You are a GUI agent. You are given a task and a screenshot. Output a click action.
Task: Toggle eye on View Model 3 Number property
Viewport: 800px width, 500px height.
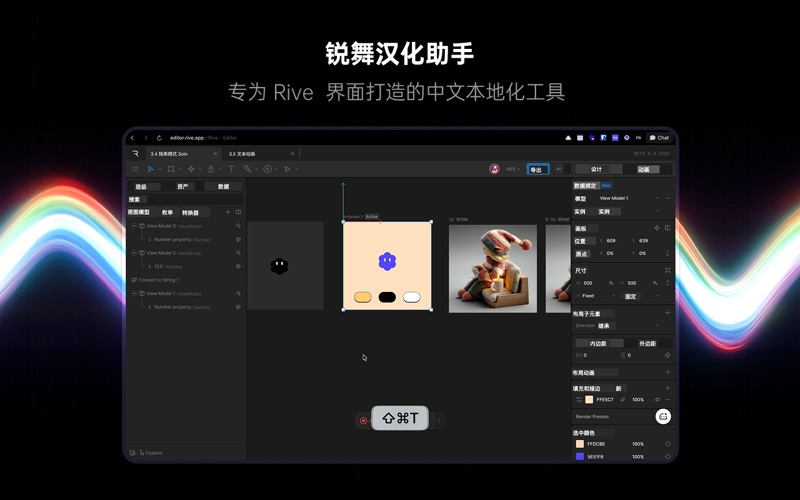pyautogui.click(x=238, y=239)
